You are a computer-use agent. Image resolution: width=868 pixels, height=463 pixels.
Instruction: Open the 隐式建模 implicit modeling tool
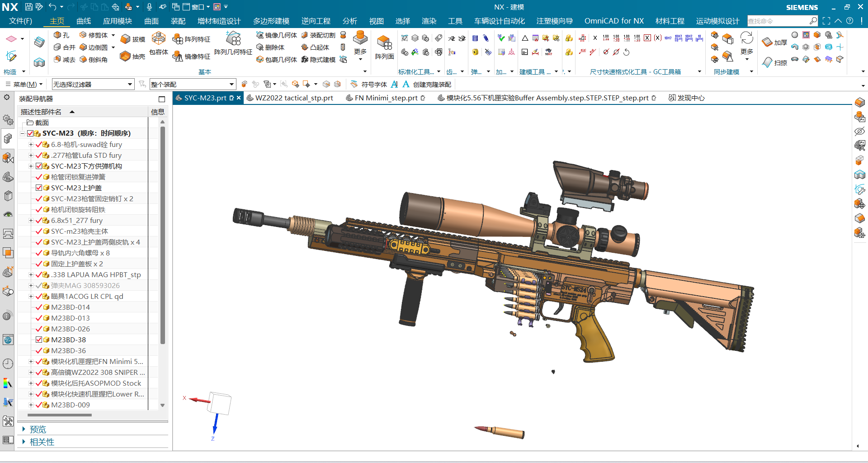coord(318,60)
